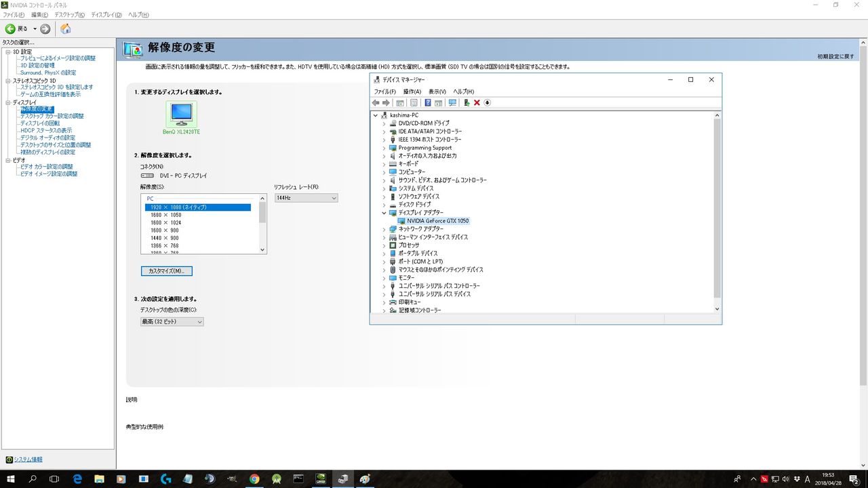Open the システム情報 link

[28, 460]
